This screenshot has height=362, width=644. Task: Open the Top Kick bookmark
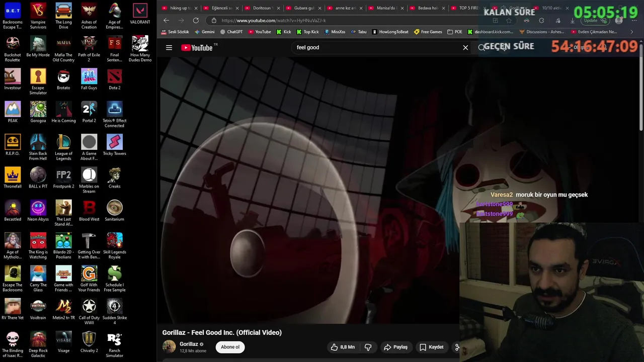[x=307, y=32]
